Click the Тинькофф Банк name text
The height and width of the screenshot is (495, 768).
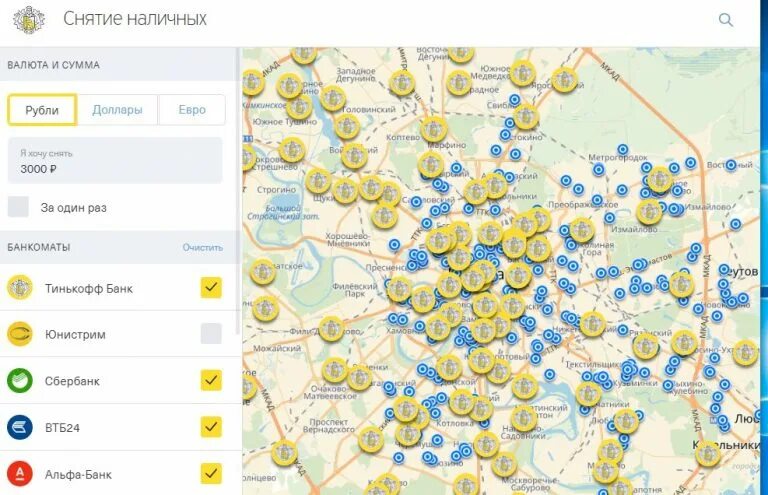click(x=89, y=288)
